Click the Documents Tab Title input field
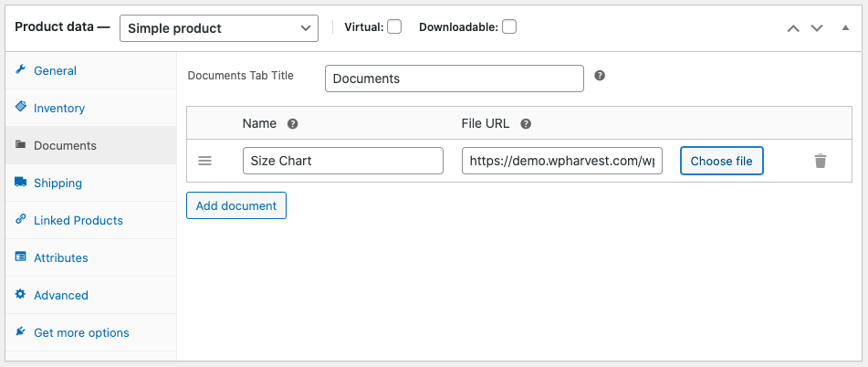Viewport: 868px width, 367px height. [x=455, y=79]
